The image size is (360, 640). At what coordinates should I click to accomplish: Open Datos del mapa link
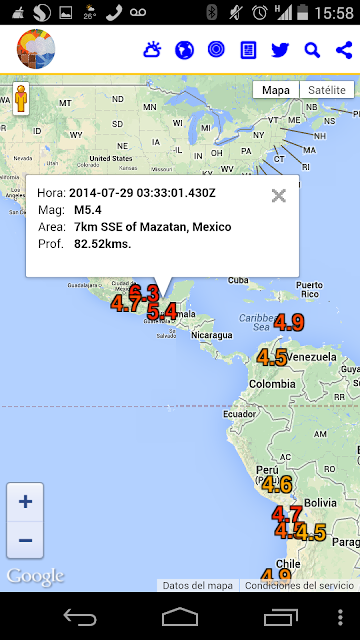click(x=198, y=585)
